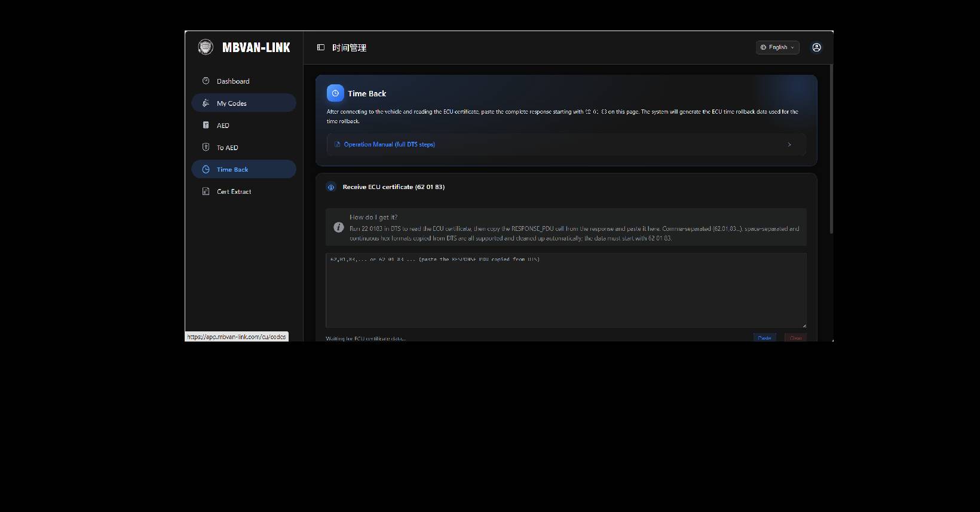The width and height of the screenshot is (980, 512).
Task: Click the red Clear button
Action: pos(795,338)
